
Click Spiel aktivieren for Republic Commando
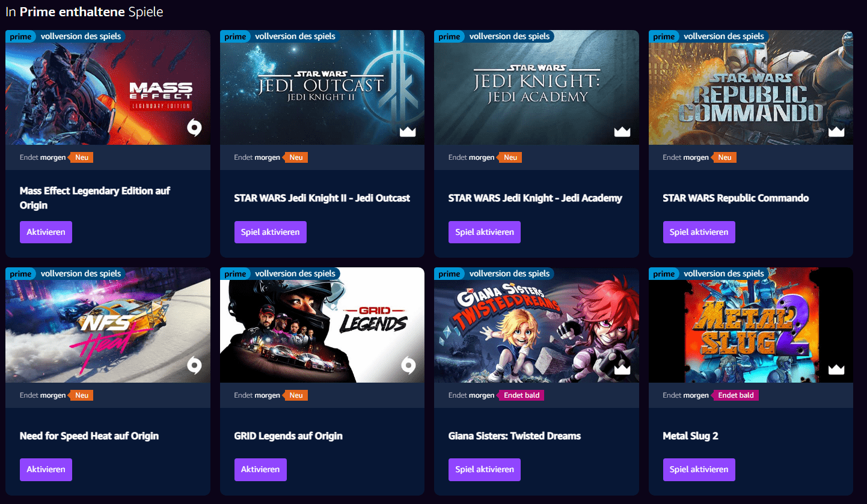point(699,232)
